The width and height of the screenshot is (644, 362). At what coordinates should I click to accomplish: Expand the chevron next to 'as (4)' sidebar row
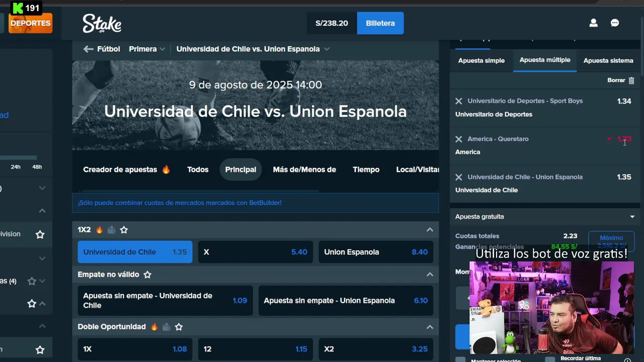[42, 281]
